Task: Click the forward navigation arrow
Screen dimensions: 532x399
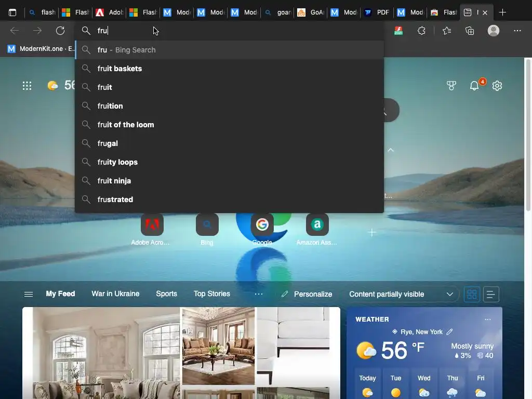Action: click(37, 31)
